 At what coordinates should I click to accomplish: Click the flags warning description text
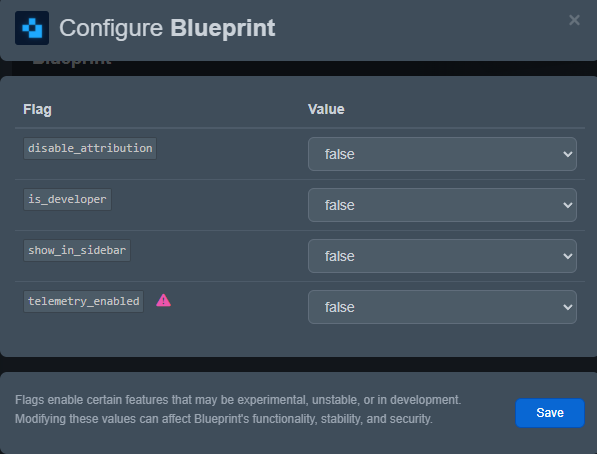238,409
